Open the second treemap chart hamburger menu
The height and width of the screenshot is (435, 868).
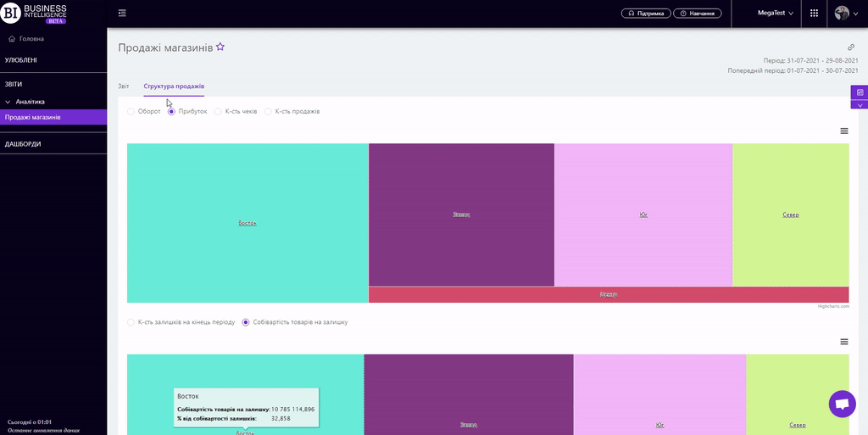pos(844,342)
